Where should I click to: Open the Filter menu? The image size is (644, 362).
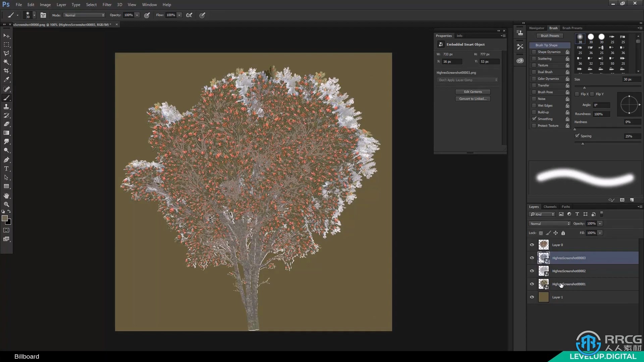(x=107, y=4)
